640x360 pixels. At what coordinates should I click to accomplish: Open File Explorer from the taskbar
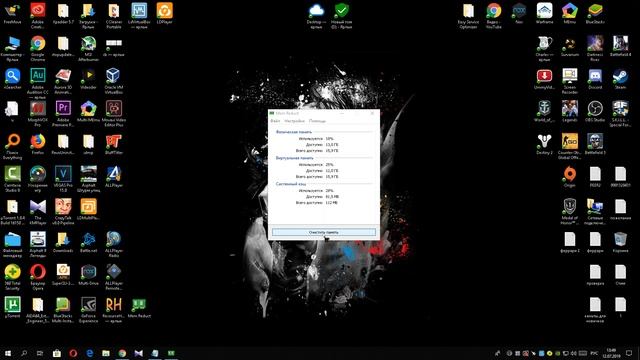106,353
